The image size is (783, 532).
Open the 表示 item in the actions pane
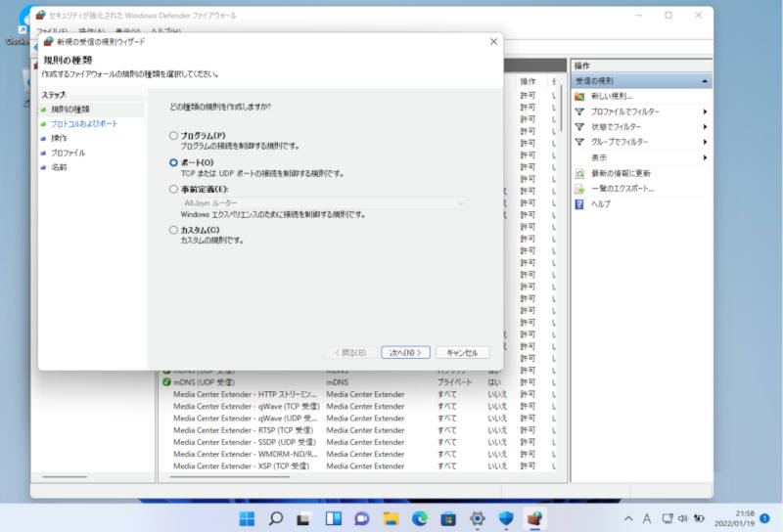[599, 157]
